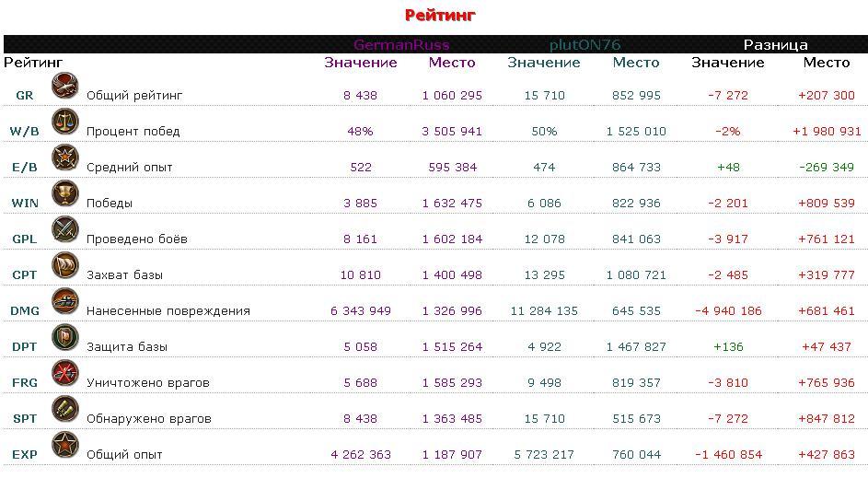
Task: Select the DMG rating abbreviation
Action: [x=25, y=311]
